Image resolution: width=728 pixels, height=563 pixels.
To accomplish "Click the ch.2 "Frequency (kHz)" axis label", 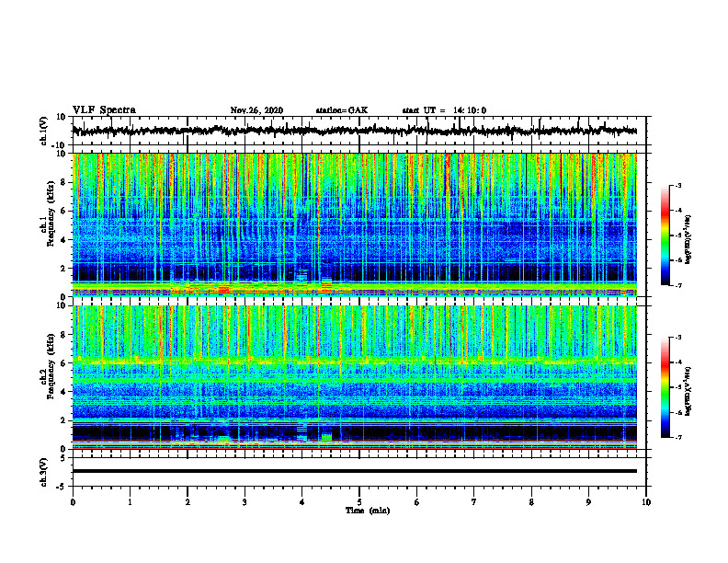I will 51,366.
